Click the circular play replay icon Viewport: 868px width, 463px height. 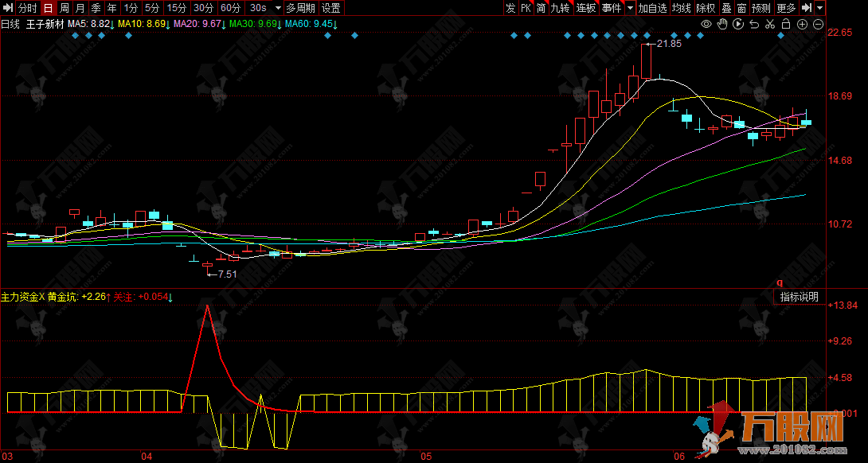pyautogui.click(x=737, y=24)
